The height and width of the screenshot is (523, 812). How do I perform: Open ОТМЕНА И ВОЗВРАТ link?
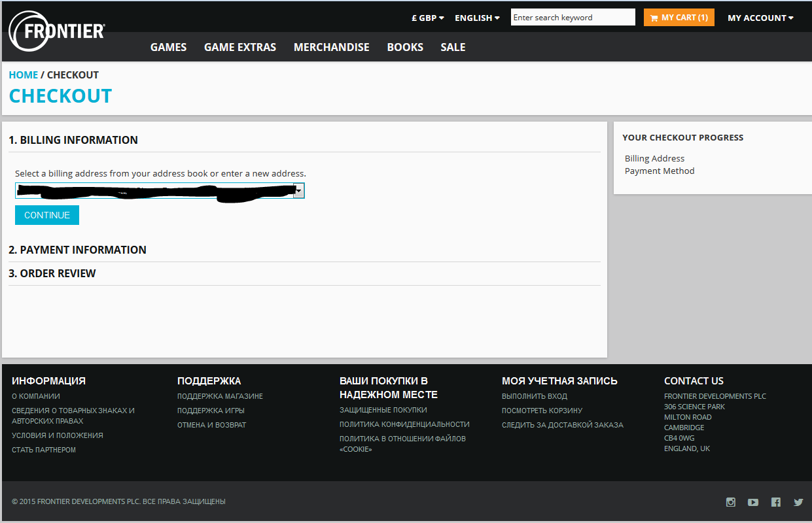(x=212, y=425)
